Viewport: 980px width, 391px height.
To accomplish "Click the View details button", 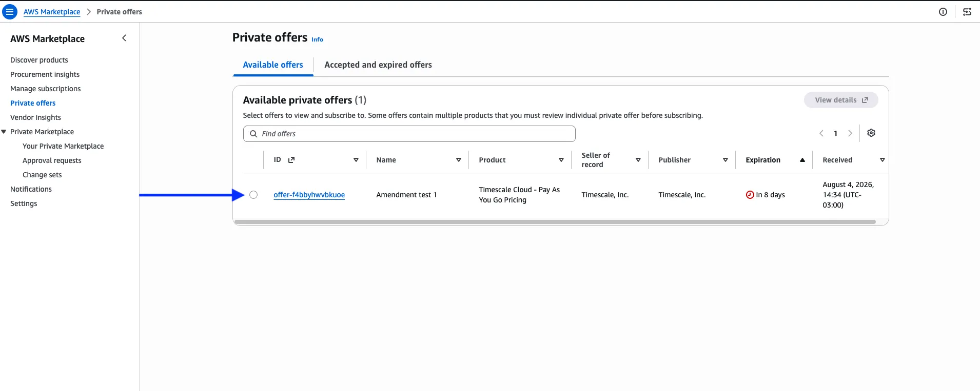I will [841, 100].
